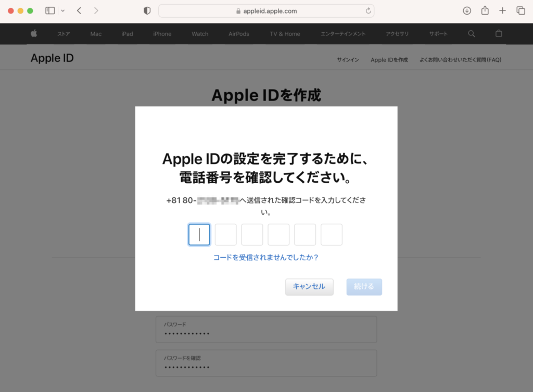Click the キャンセル button
The image size is (533, 392).
tap(309, 287)
